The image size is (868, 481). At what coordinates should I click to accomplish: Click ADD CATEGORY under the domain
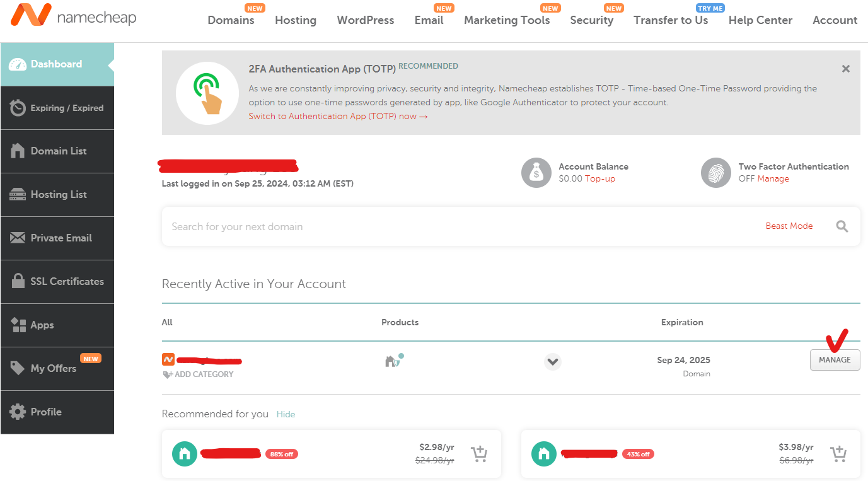pos(198,374)
